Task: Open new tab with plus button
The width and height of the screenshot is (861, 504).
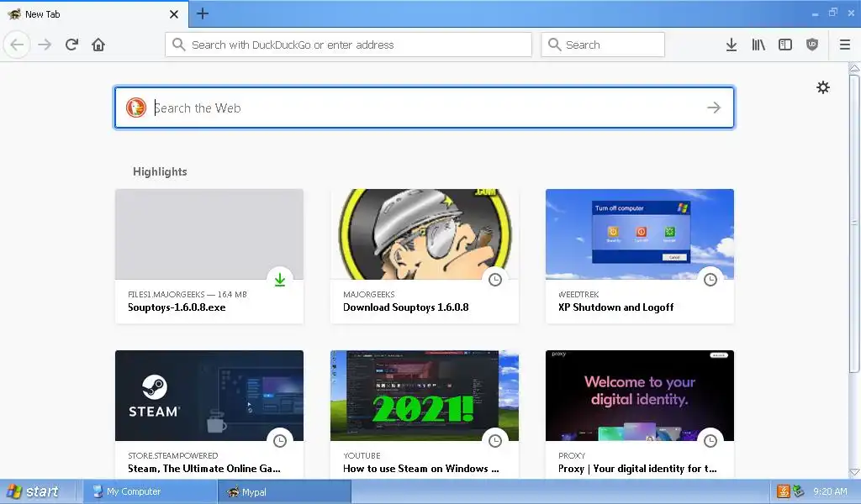Action: coord(203,13)
